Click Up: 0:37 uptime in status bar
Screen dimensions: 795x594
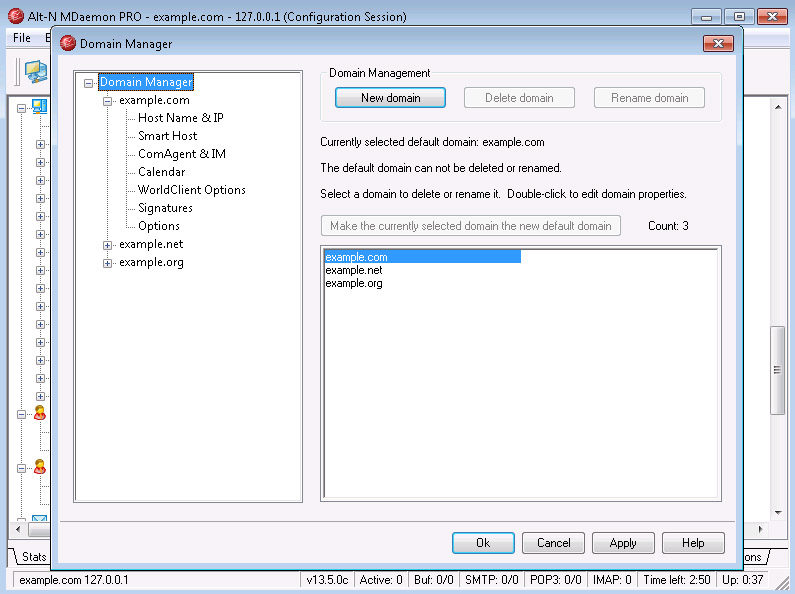point(742,580)
